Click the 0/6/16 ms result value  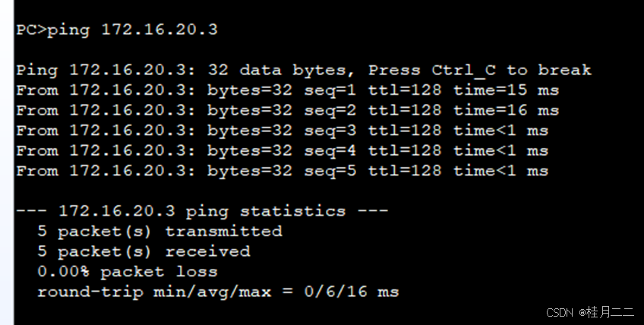click(x=352, y=292)
